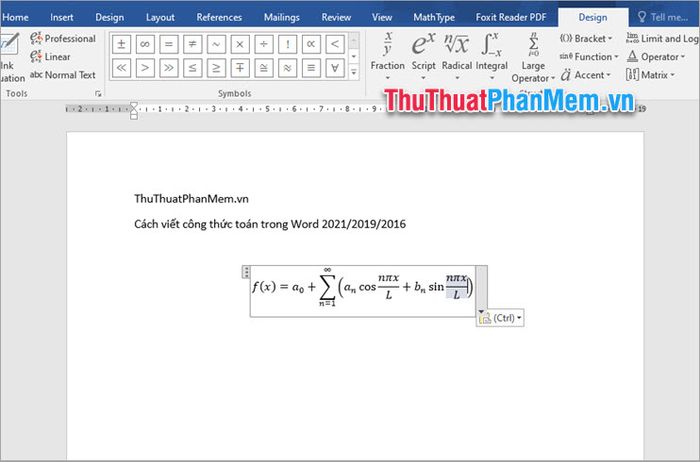700x462 pixels.
Task: Open the Mailings tab
Action: [x=282, y=17]
